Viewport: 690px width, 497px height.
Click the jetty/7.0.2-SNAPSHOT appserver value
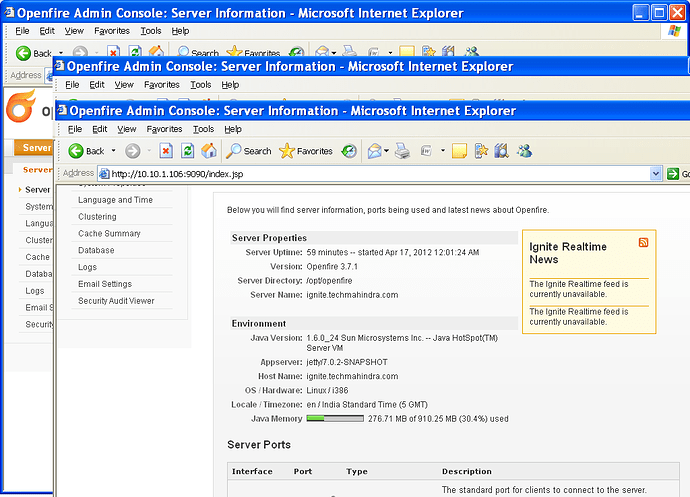tap(347, 362)
